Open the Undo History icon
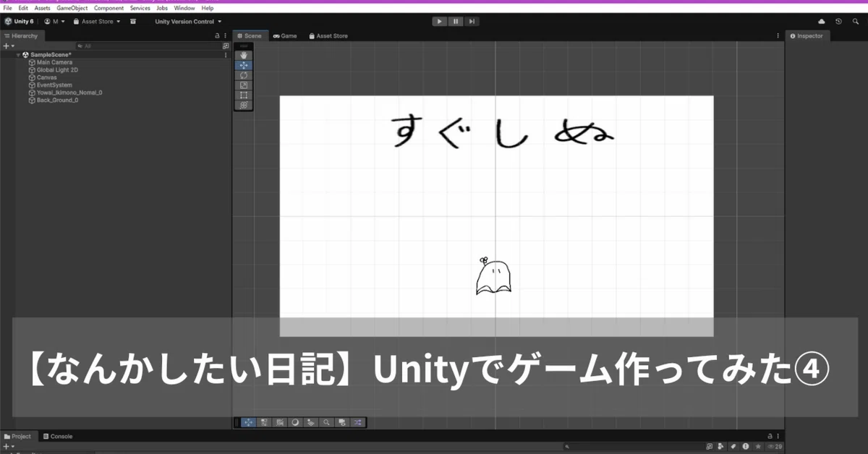 (x=838, y=22)
